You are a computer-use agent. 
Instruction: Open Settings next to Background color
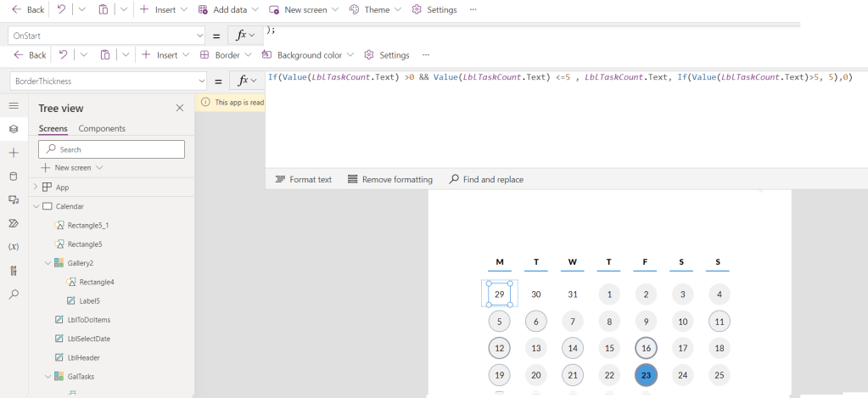(x=386, y=55)
